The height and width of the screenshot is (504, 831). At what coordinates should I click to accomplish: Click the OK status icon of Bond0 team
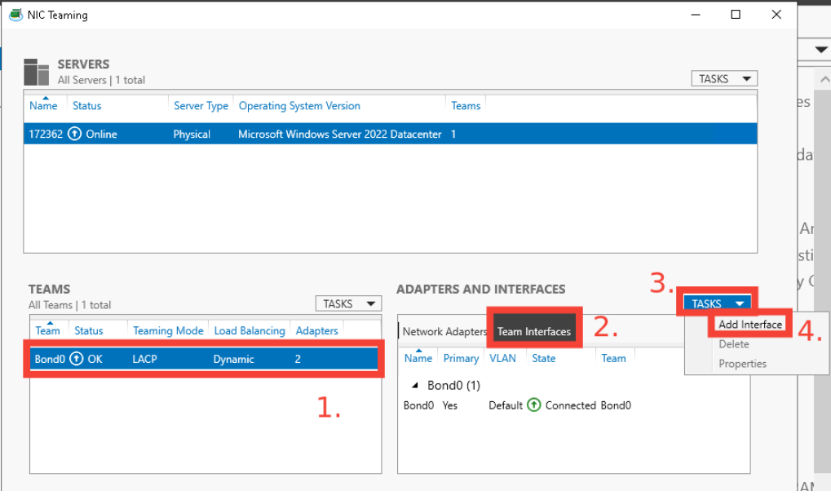(77, 359)
